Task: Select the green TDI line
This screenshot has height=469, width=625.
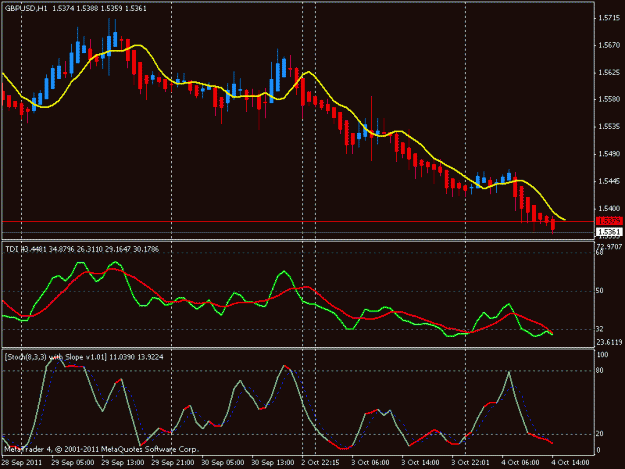Action: (284, 272)
